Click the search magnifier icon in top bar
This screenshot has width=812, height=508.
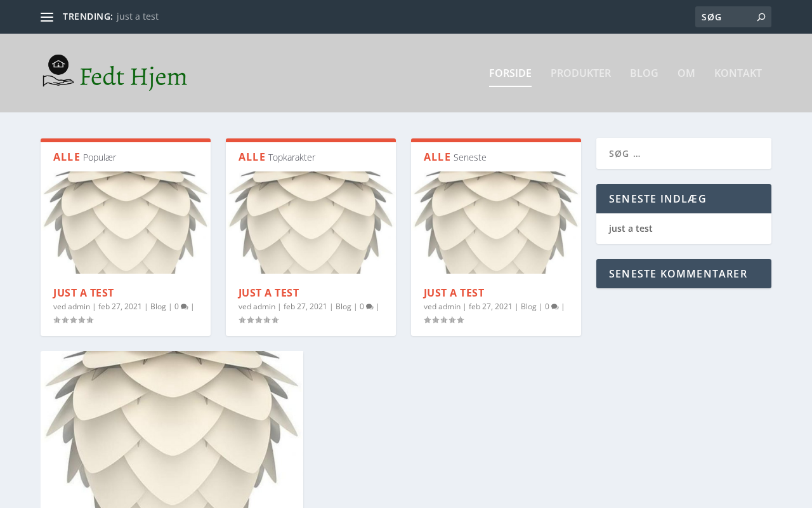(x=761, y=17)
